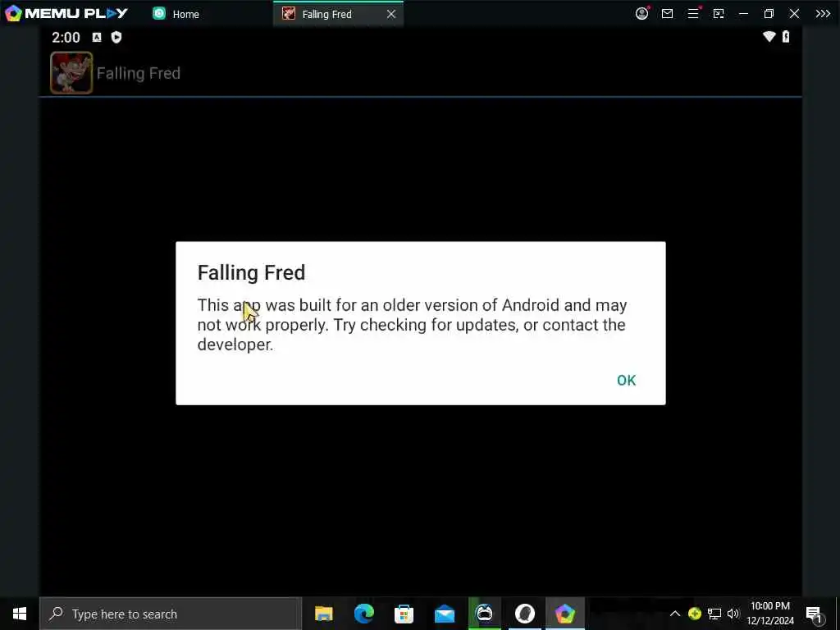Restore down the MEmu Play window
This screenshot has height=630, width=840.
coord(769,14)
